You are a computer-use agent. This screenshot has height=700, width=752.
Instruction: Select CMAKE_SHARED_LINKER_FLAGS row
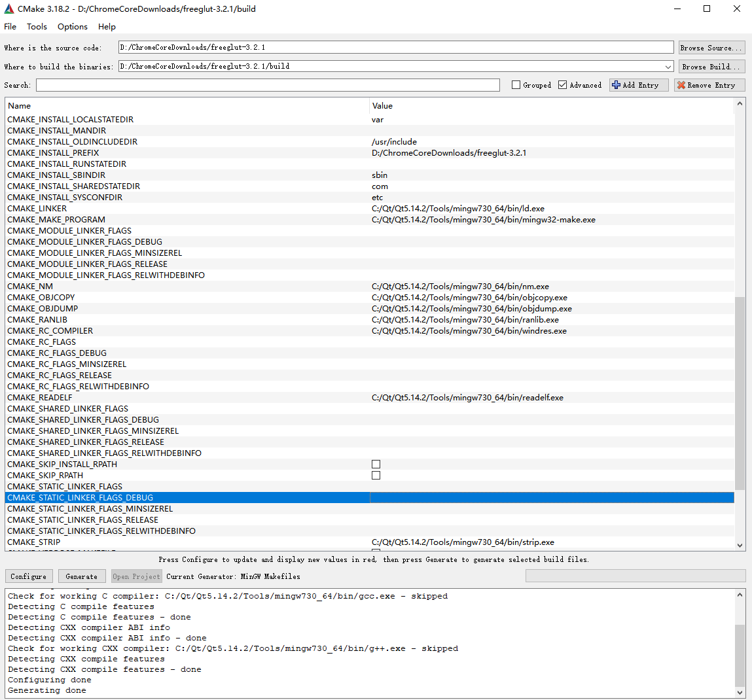[x=369, y=408]
